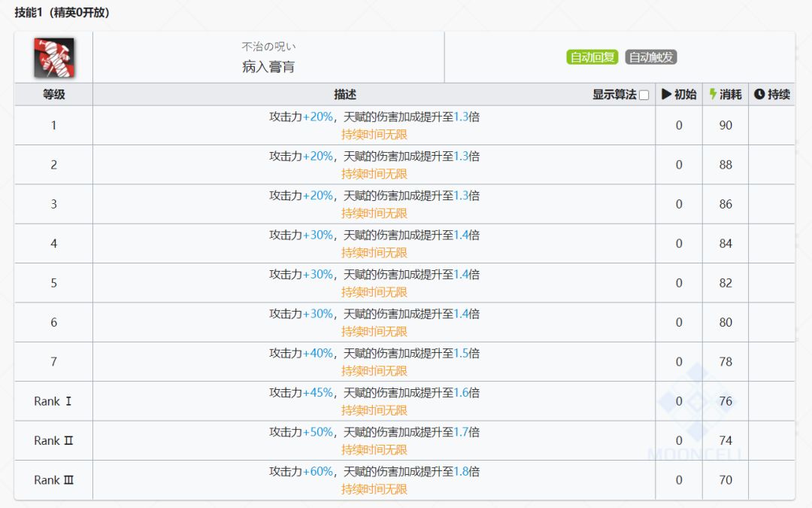The image size is (812, 508).
Task: Select the Rank Ⅱ level cell
Action: tap(53, 440)
